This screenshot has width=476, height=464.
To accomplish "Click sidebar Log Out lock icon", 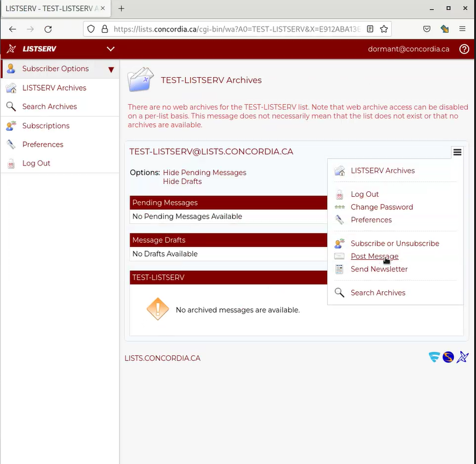I will click(11, 164).
